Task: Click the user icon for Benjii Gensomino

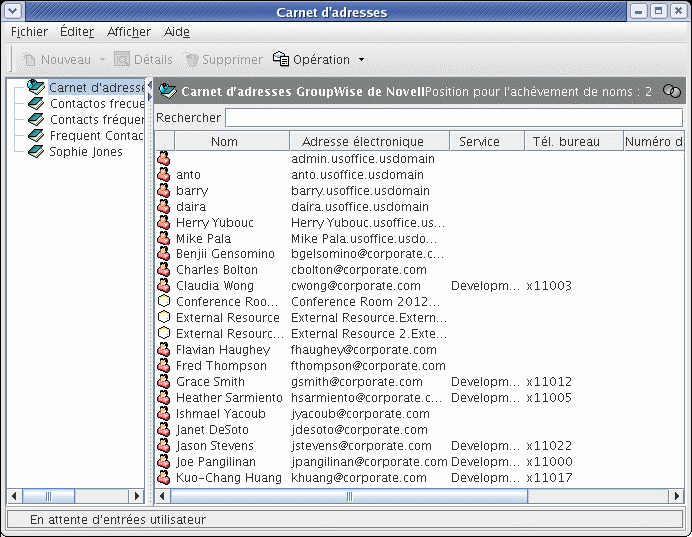Action: (164, 254)
